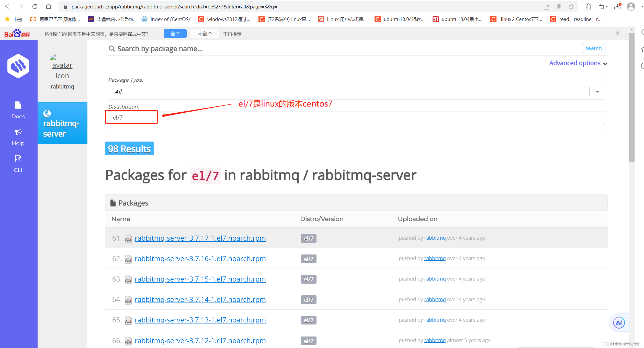Go to the browser home page icon
This screenshot has height=348, width=644.
(x=49, y=7)
